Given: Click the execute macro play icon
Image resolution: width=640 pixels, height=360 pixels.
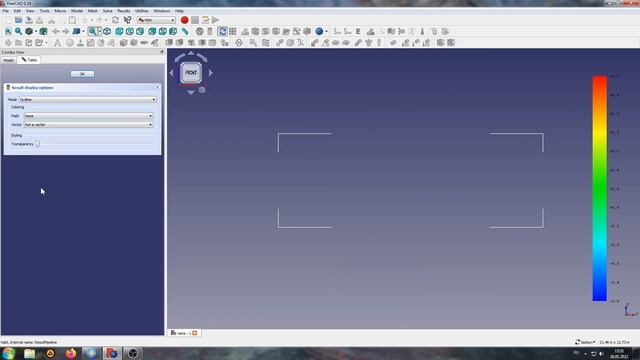Looking at the screenshot, I should (216, 20).
